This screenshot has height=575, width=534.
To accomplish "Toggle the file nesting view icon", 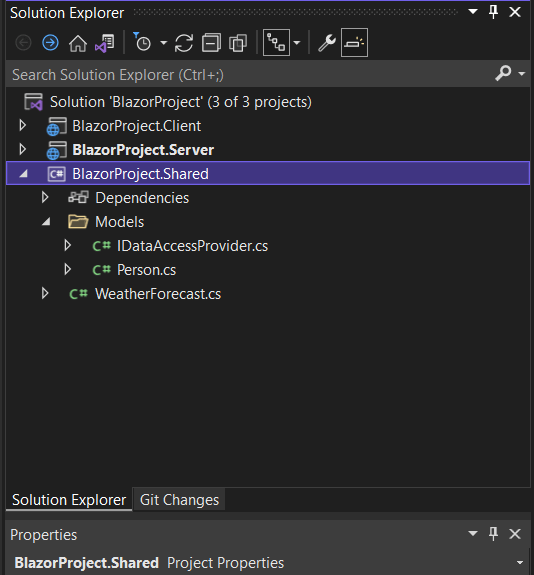I will point(276,43).
